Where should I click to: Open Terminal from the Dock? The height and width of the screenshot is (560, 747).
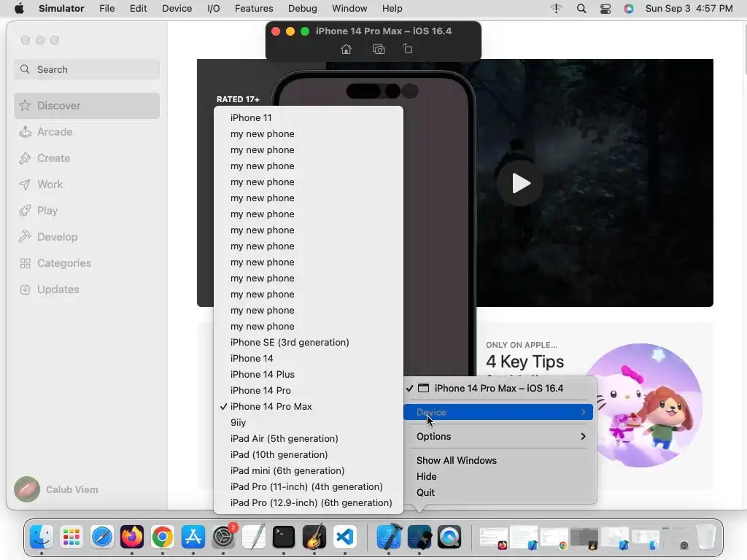[284, 537]
